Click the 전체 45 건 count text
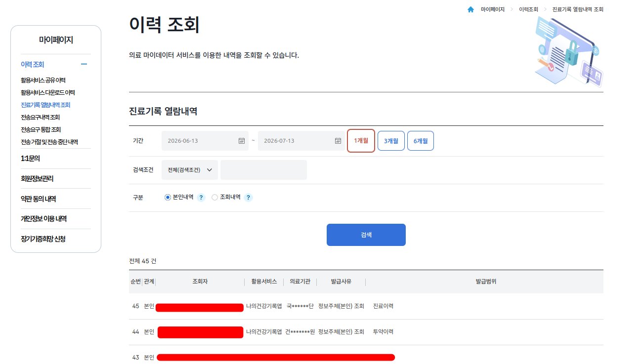This screenshot has height=364, width=643. [142, 261]
